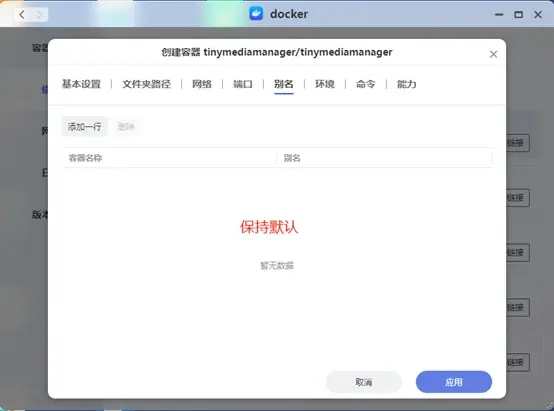
Task: Open the 文件夹路径 tab
Action: click(146, 84)
